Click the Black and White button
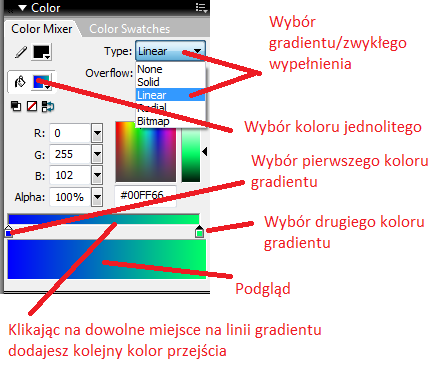This screenshot has width=437, height=366. pos(16,106)
